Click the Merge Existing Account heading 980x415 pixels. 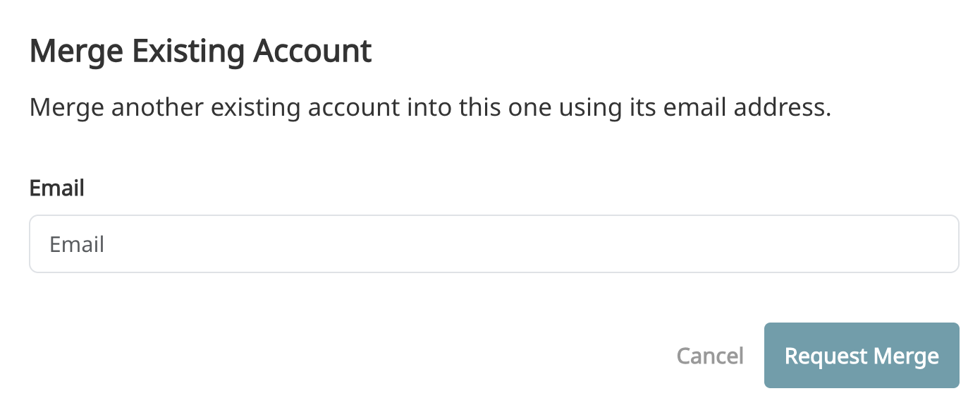[200, 52]
